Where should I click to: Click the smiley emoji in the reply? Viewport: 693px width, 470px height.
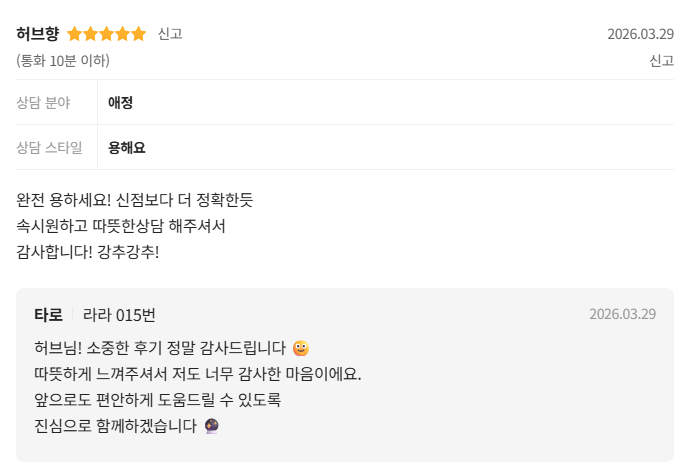click(x=301, y=349)
